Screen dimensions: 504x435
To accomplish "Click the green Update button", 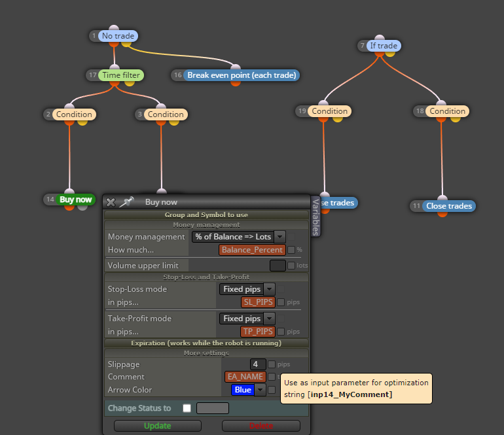I will point(158,426).
